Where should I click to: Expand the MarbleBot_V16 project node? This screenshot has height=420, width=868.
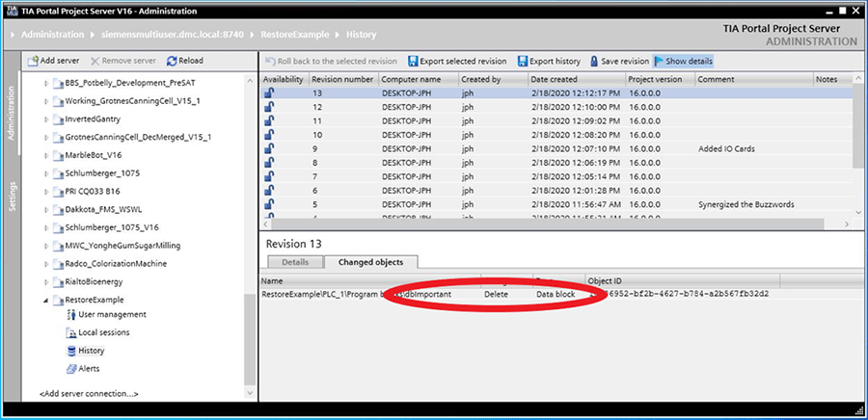point(46,156)
